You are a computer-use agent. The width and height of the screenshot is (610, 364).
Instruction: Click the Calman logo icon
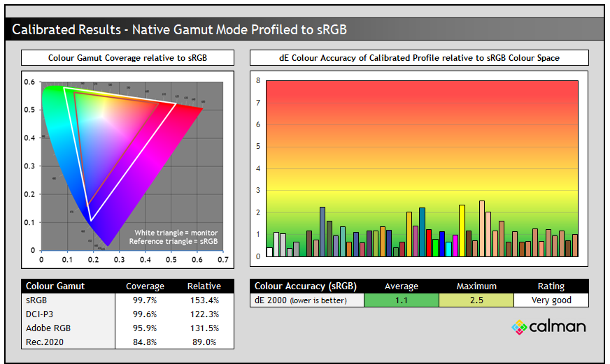pos(519,326)
